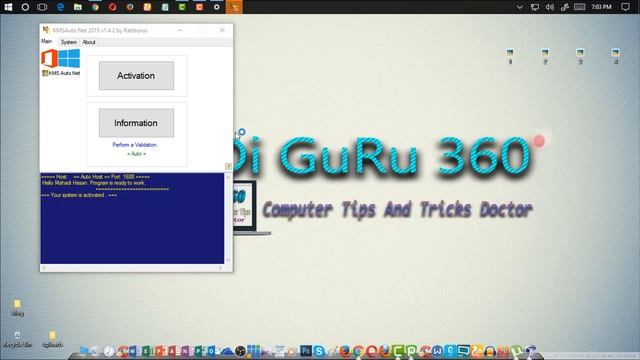This screenshot has height=360, width=640.
Task: Click the small icon above console scrollbar
Action: [x=228, y=166]
